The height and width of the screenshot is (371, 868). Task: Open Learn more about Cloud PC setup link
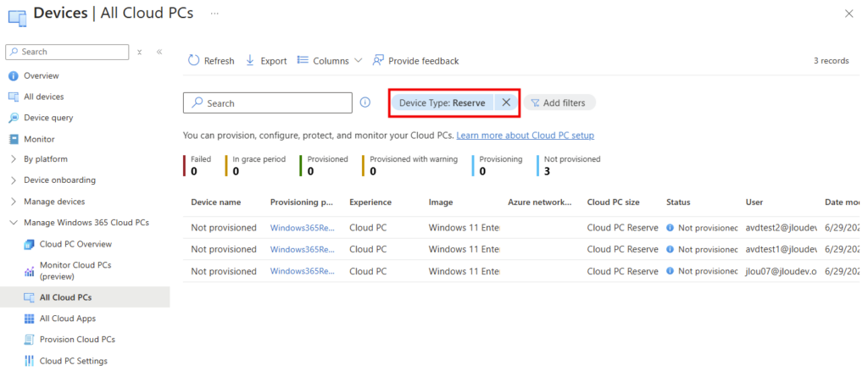[x=526, y=136]
